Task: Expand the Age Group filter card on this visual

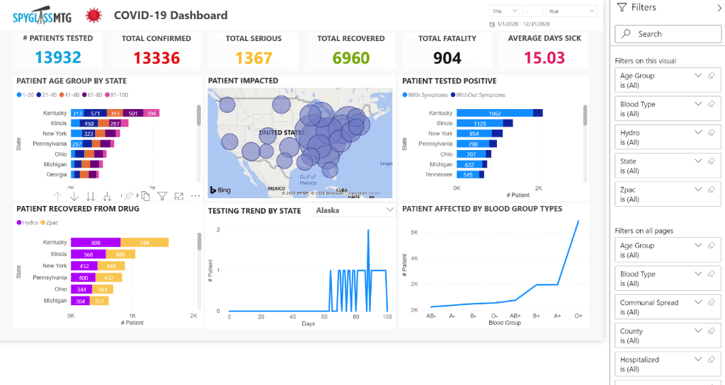Action: 698,75
